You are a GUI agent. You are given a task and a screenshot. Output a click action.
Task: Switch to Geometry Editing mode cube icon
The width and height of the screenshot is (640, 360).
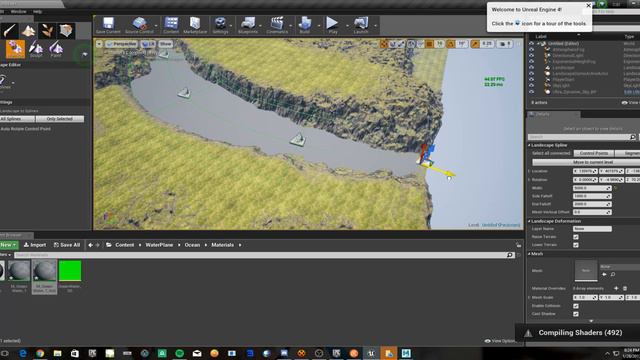click(x=66, y=31)
